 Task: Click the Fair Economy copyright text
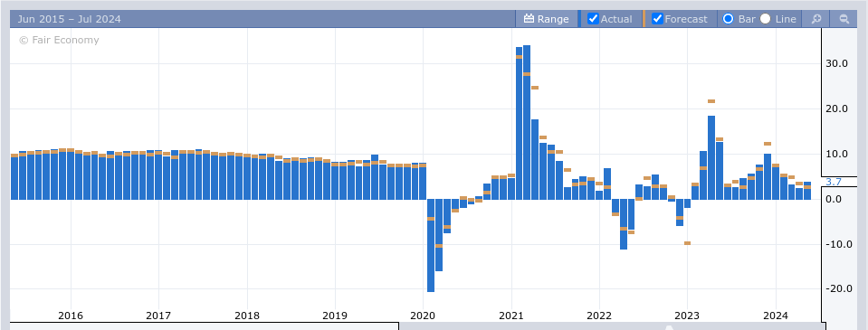pyautogui.click(x=59, y=40)
